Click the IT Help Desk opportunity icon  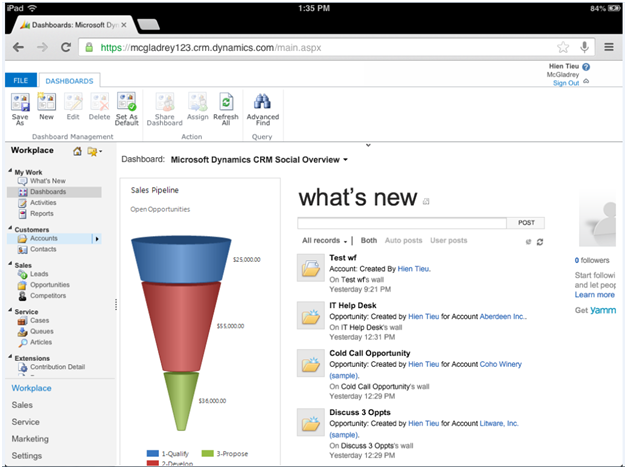(x=311, y=315)
